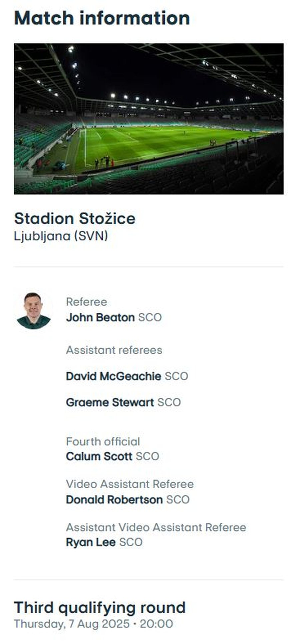This screenshot has height=644, width=300.
Task: Click referee name John Beaton
Action: (x=100, y=317)
